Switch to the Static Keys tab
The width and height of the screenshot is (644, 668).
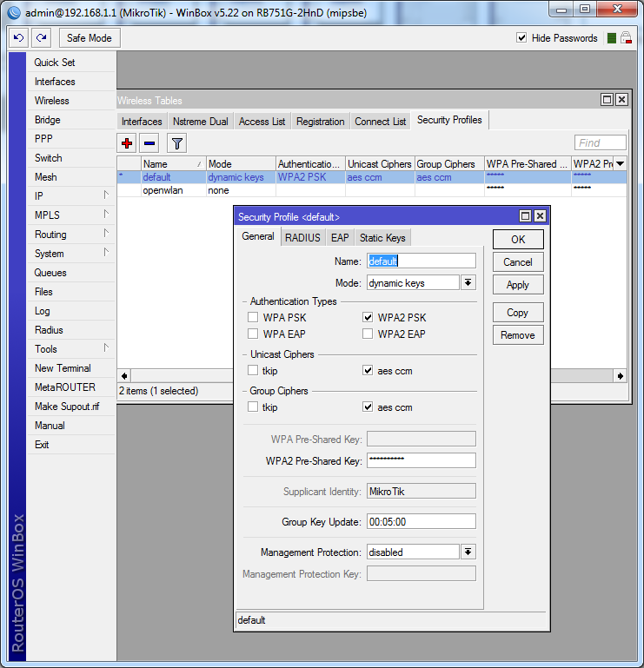click(382, 238)
